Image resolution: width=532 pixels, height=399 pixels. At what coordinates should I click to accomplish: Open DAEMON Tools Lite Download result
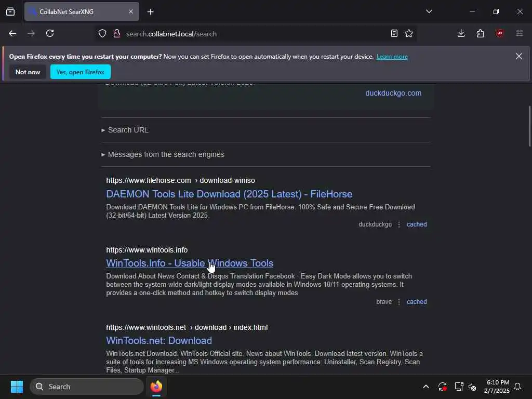(x=229, y=194)
